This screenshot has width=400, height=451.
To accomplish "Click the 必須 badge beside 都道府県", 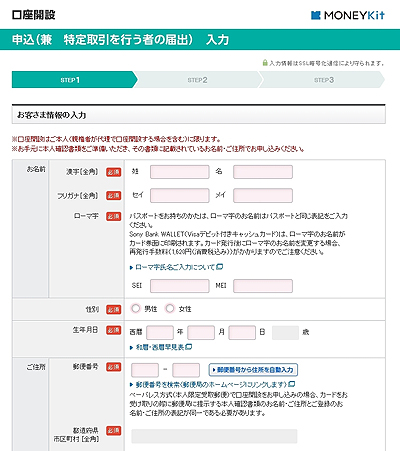I will (114, 431).
